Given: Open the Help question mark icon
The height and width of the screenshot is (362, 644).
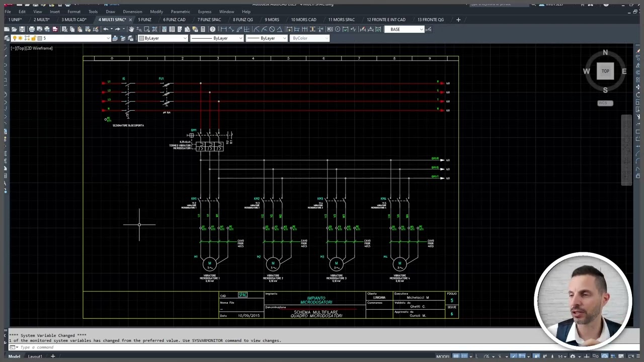Looking at the screenshot, I should [x=212, y=29].
